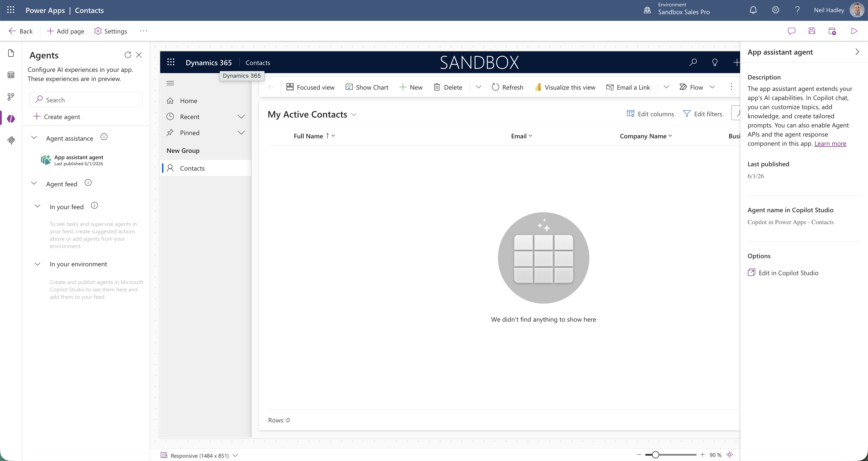This screenshot has width=868, height=461.
Task: Click Create agent
Action: pyautogui.click(x=56, y=117)
